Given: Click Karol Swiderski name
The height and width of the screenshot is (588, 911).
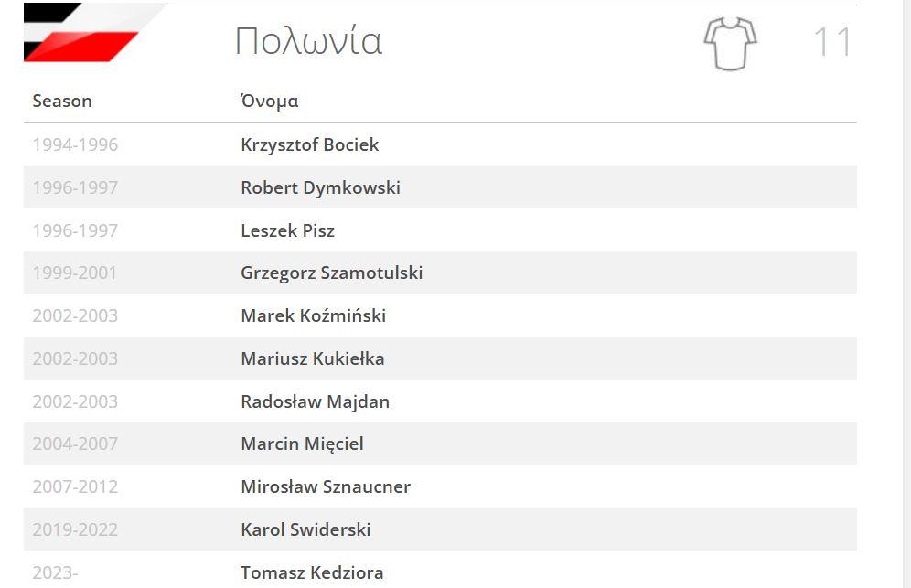Looking at the screenshot, I should point(305,529).
